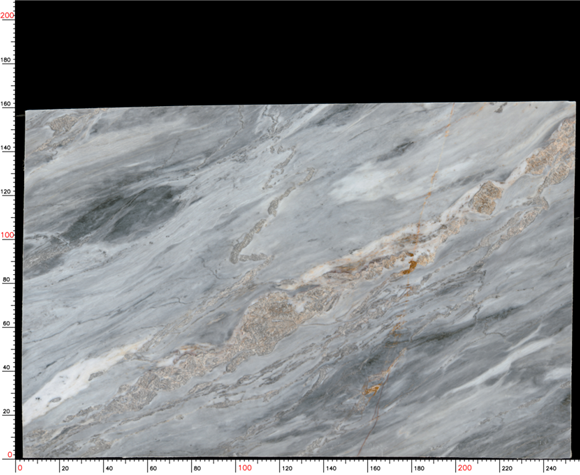Click the dark gray patch on slab's left
Screen dimensions: 580x475
(x=122, y=215)
